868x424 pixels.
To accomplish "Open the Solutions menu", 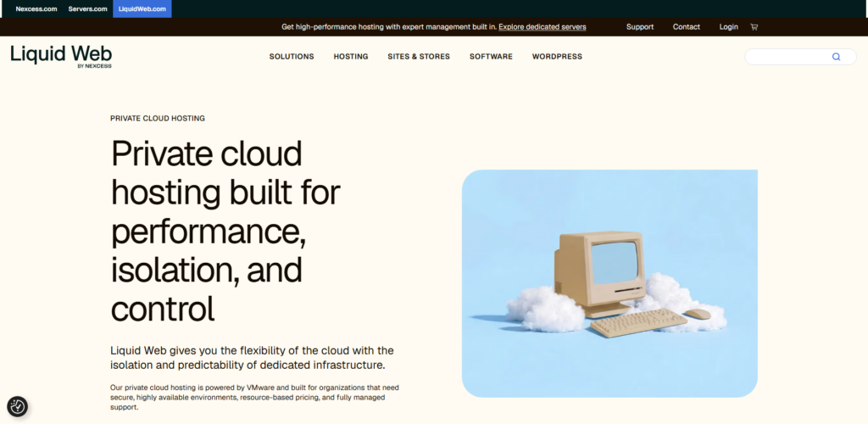I will tap(292, 57).
